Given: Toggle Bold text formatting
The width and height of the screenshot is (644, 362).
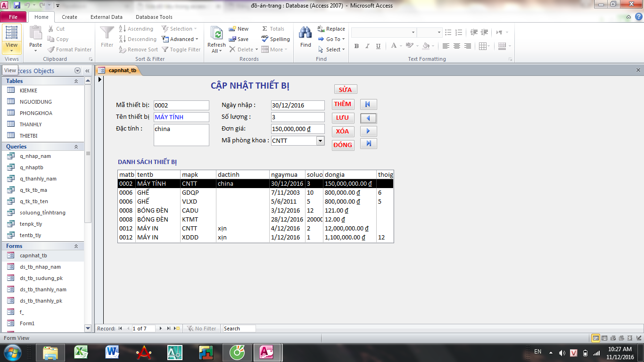Looking at the screenshot, I should 356,46.
